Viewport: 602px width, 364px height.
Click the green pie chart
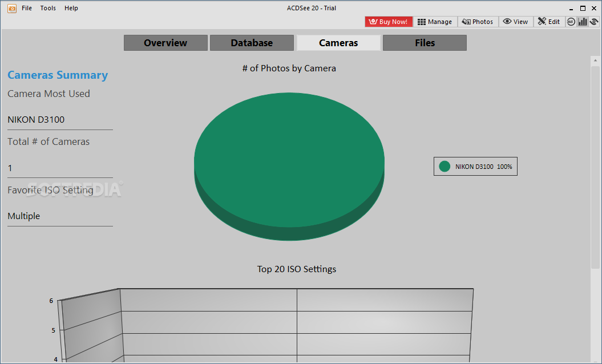tap(289, 166)
